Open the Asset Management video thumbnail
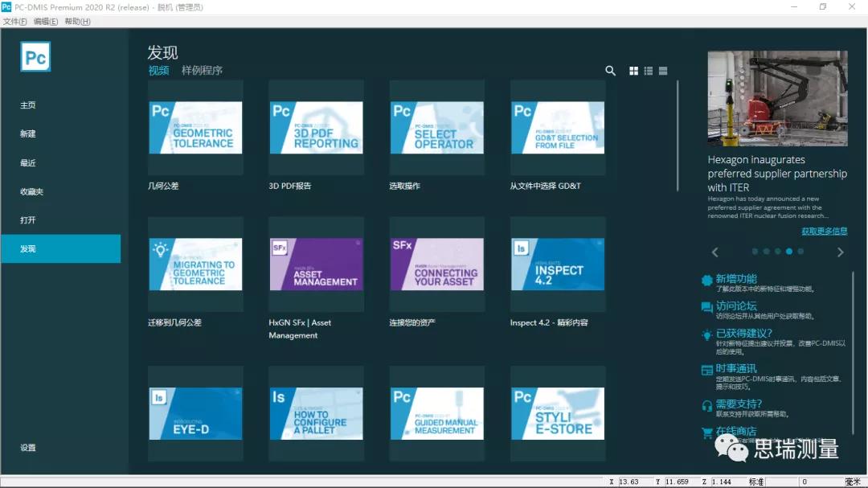This screenshot has width=868, height=488. 316,265
